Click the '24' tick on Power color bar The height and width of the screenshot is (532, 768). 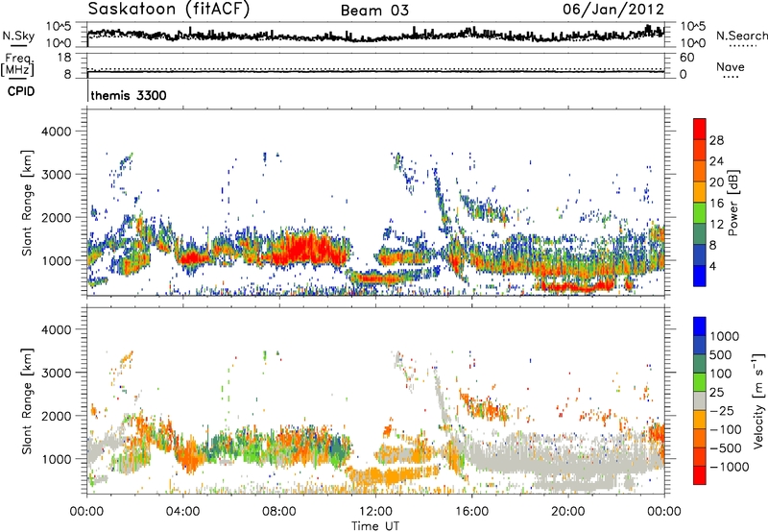(716, 161)
